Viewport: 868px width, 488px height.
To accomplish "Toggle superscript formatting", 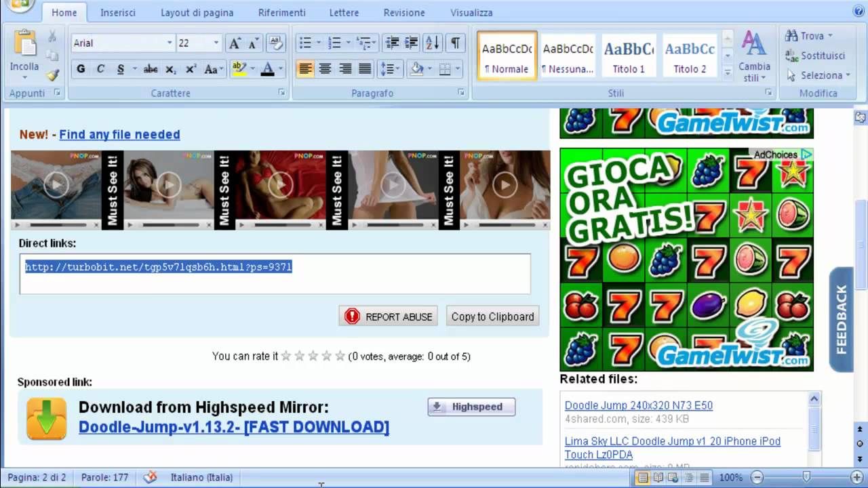I will (191, 69).
